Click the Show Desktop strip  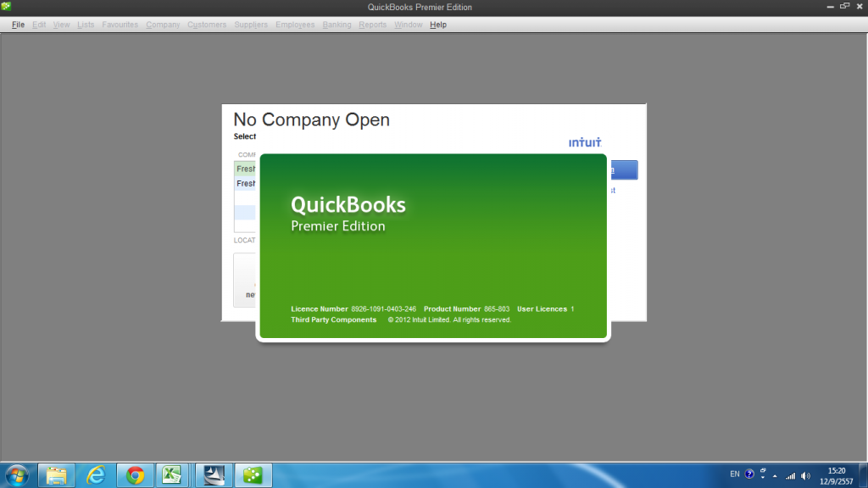[x=864, y=475]
